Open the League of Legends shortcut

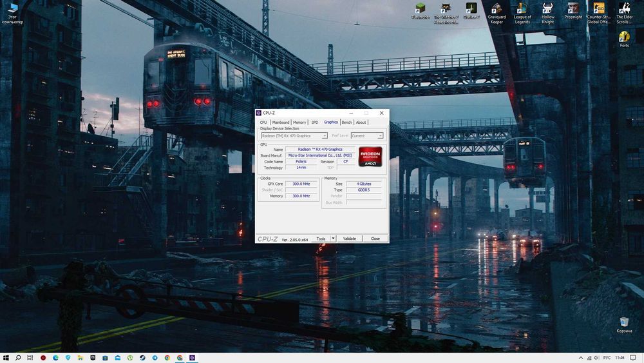[x=522, y=13]
